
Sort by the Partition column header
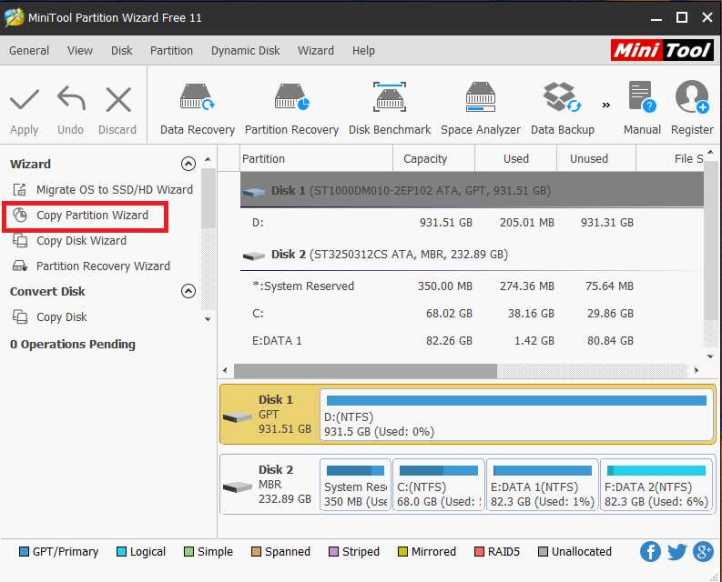[316, 159]
